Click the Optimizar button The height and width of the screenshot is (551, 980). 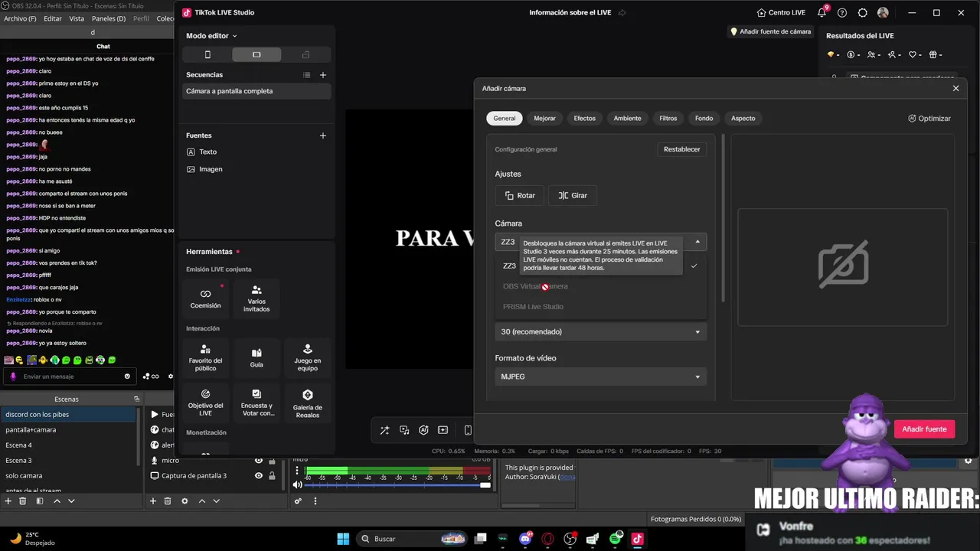tap(929, 119)
